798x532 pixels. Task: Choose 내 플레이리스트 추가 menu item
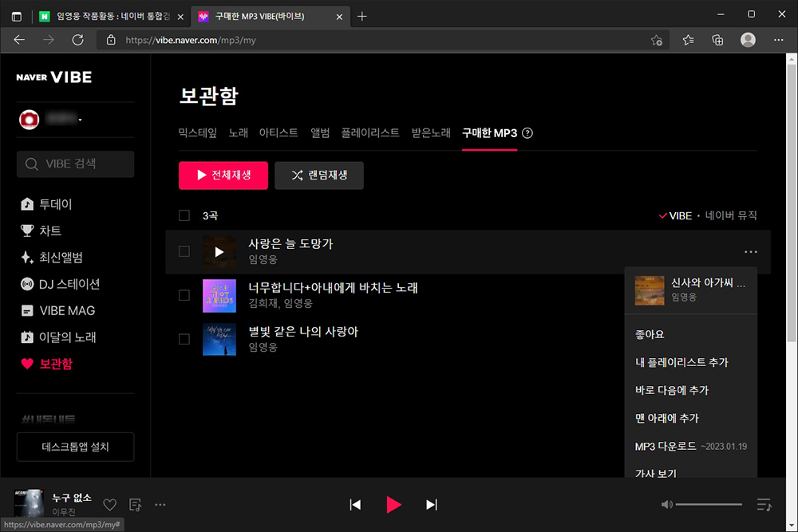(x=681, y=362)
